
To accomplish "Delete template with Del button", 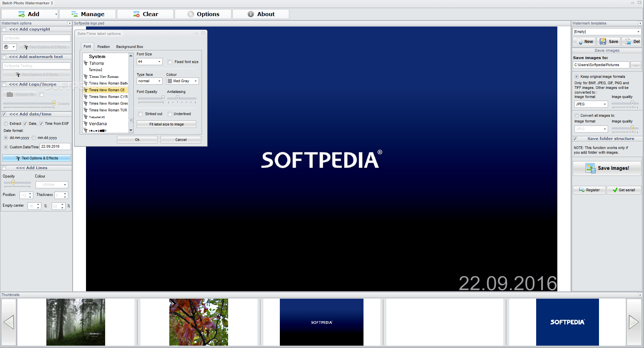I will coord(632,42).
